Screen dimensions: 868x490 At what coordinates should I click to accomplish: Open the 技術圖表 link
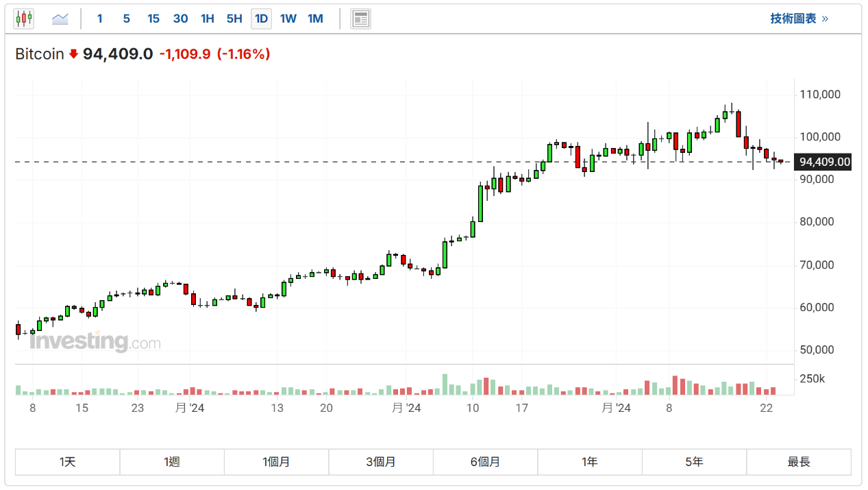tap(799, 19)
